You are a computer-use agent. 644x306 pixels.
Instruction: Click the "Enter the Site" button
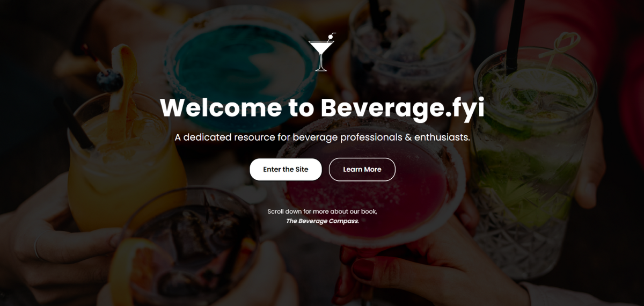click(286, 170)
